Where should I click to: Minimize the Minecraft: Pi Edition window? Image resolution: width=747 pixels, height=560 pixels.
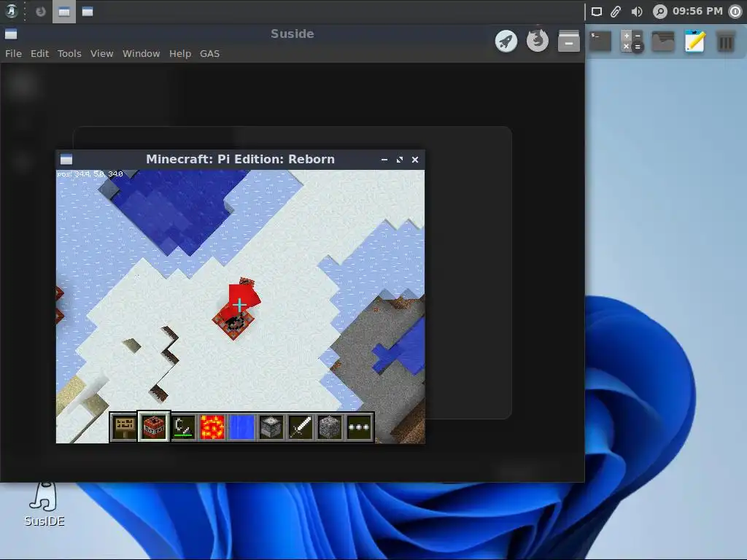384,160
